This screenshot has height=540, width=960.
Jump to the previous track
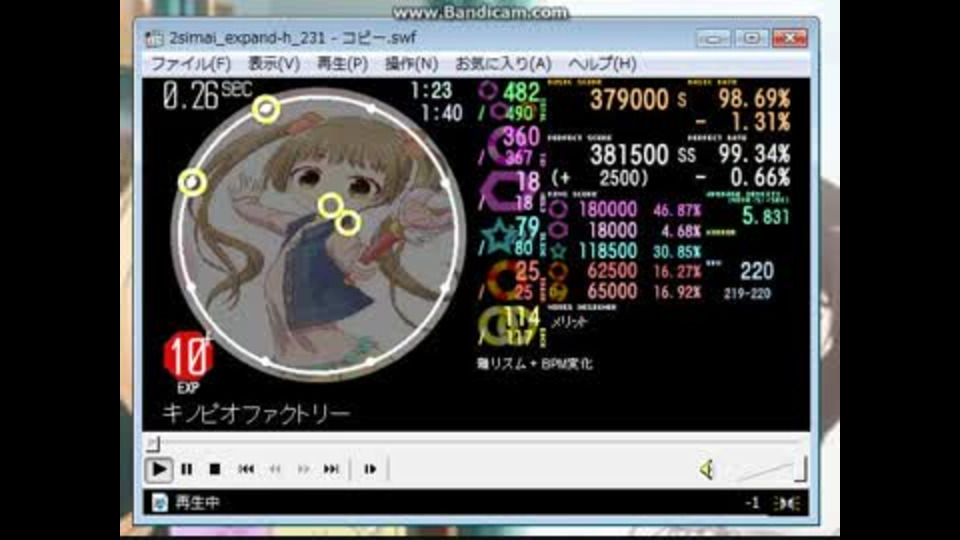(x=246, y=470)
